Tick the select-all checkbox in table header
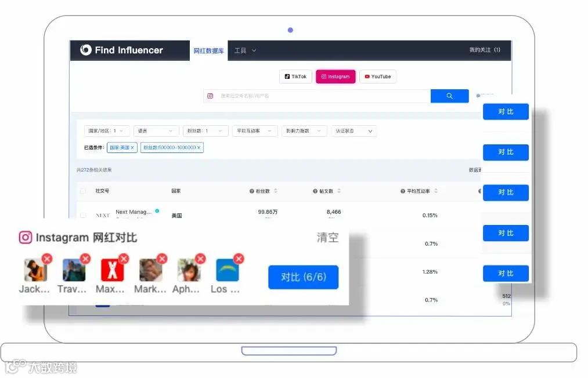Screen dimensions: 588x378 pos(83,191)
